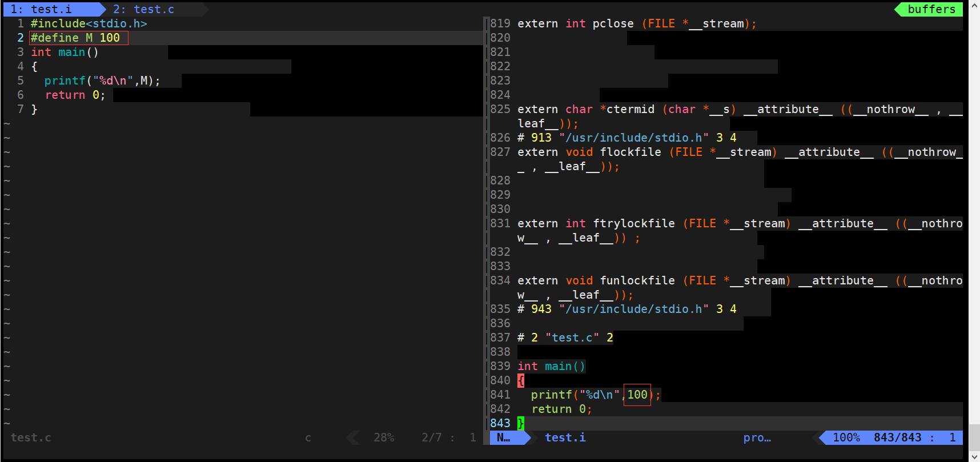This screenshot has width=980, height=462.
Task: Click the '28%' indicator in left status bar
Action: [384, 437]
